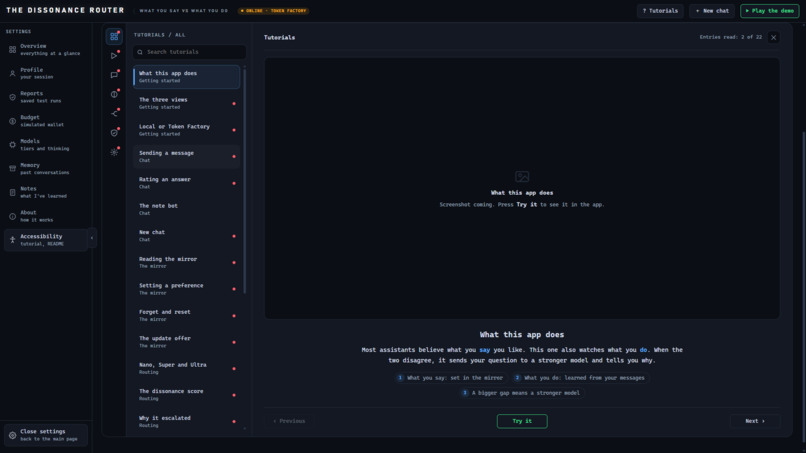Click the Close settings gear icon

(x=12, y=436)
